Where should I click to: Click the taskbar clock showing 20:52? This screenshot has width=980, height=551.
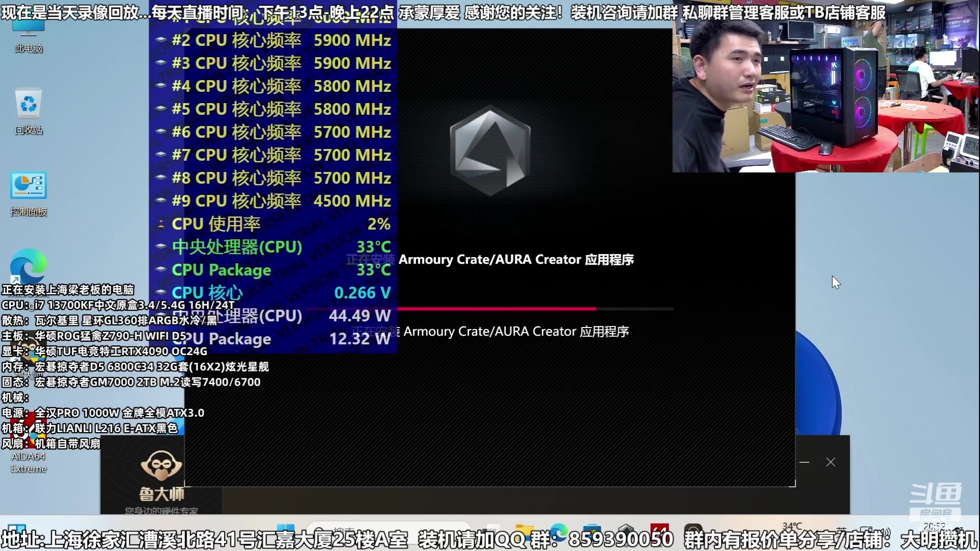tap(934, 527)
